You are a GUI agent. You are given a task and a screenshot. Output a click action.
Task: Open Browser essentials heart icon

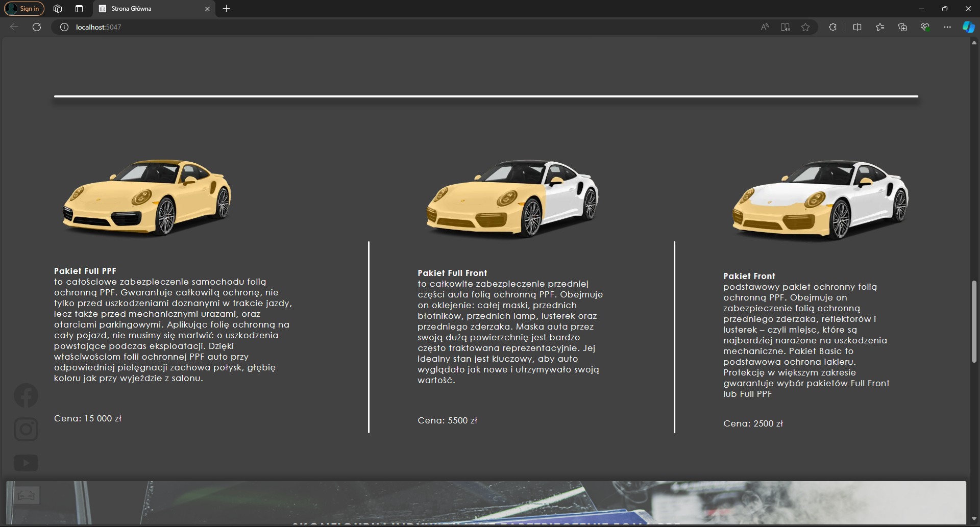tap(925, 27)
